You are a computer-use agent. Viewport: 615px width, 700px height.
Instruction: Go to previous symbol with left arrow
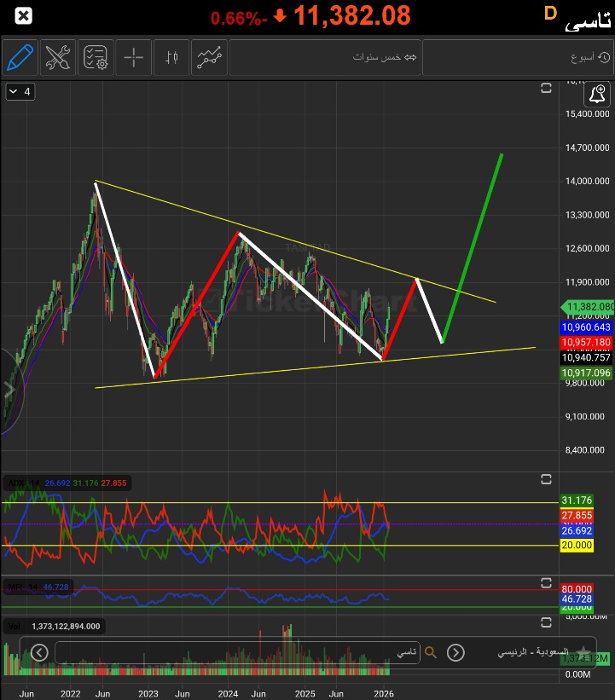(x=40, y=652)
